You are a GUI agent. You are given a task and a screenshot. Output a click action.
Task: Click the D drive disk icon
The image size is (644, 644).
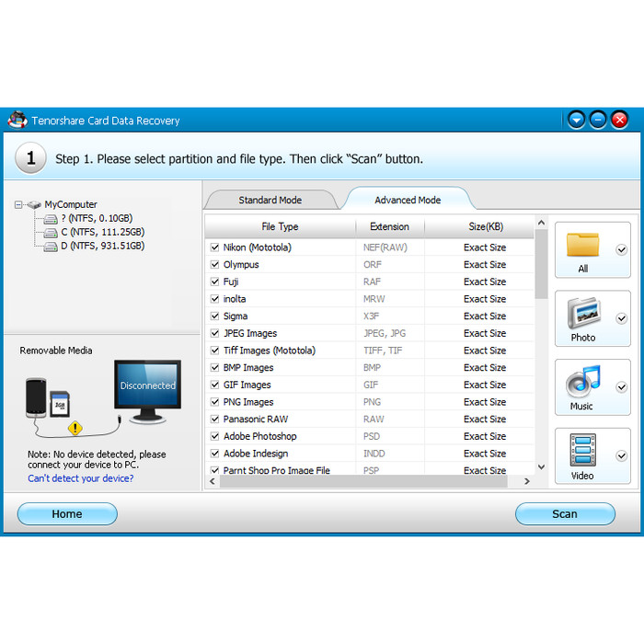coord(51,246)
